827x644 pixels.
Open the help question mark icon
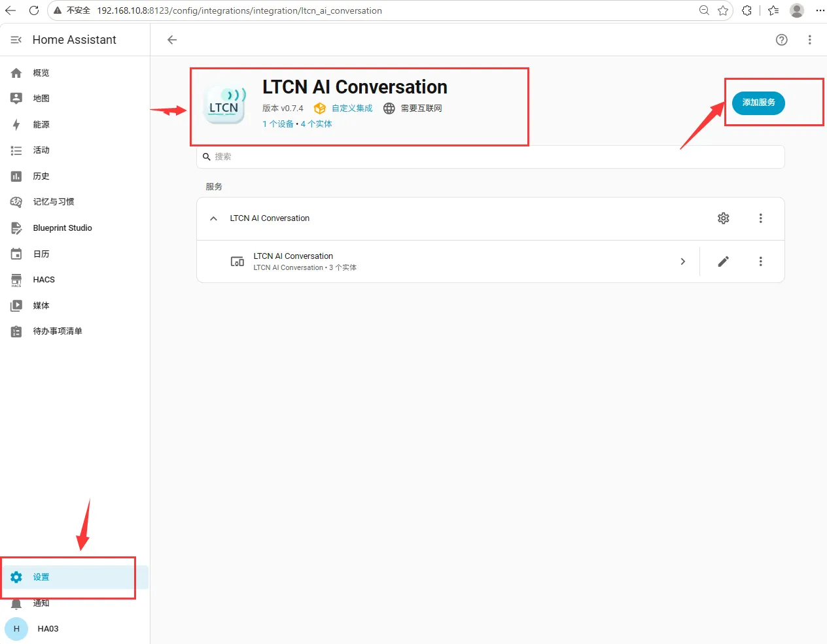(781, 40)
